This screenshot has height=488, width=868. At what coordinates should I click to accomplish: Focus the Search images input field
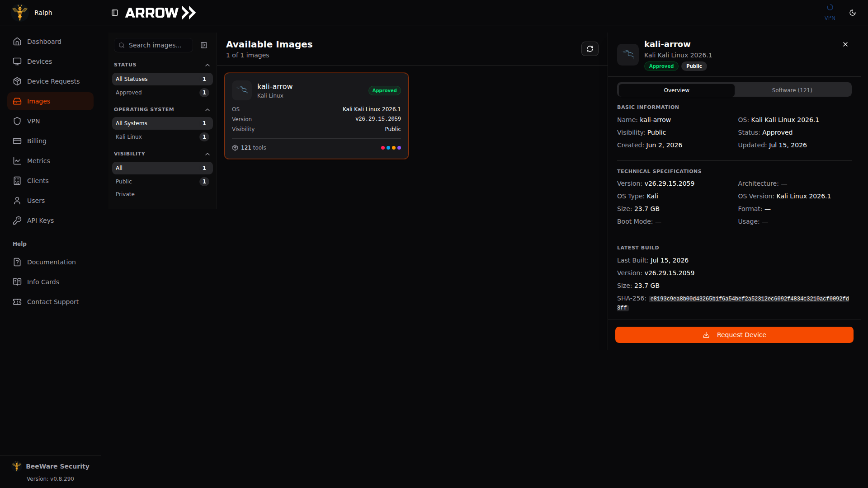(153, 45)
